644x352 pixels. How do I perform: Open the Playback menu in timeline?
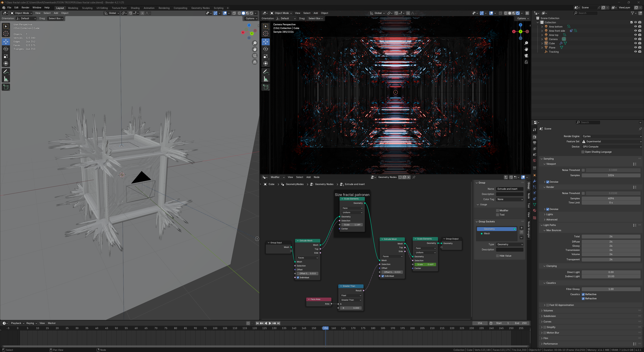(x=17, y=323)
